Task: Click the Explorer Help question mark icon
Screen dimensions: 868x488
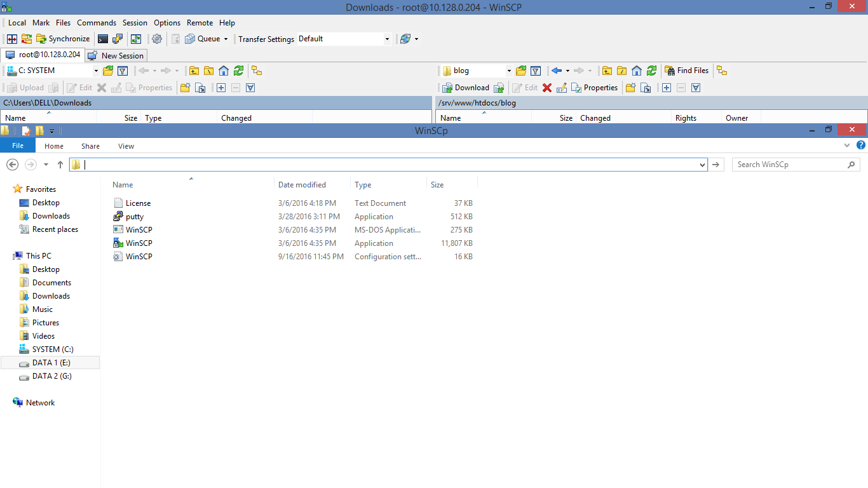Action: (861, 146)
